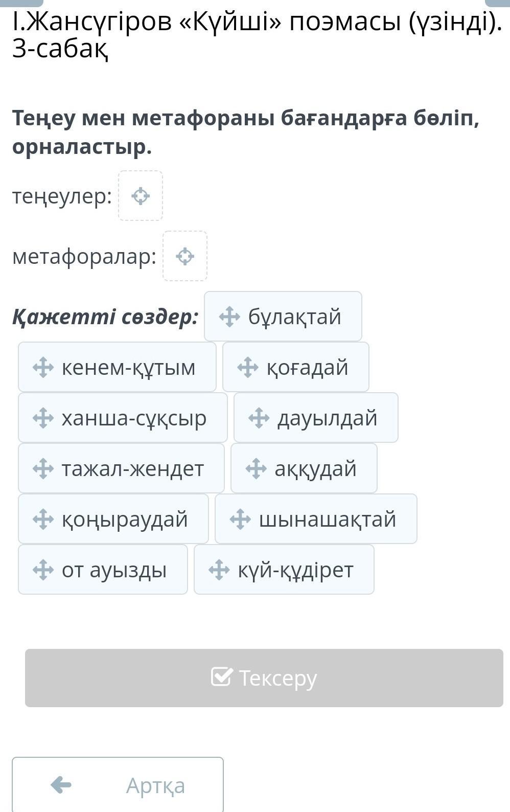Click the empty drop slot for метафоралар

point(185,256)
